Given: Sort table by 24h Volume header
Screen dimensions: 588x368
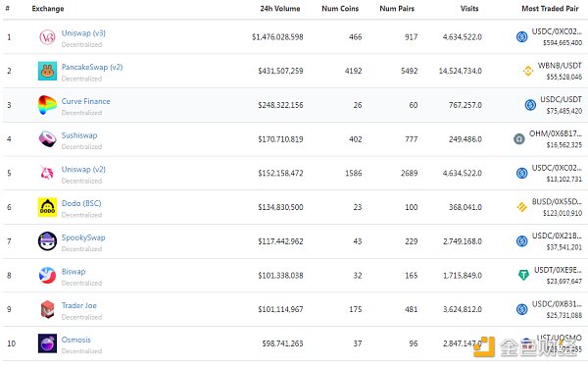Looking at the screenshot, I should tap(280, 9).
